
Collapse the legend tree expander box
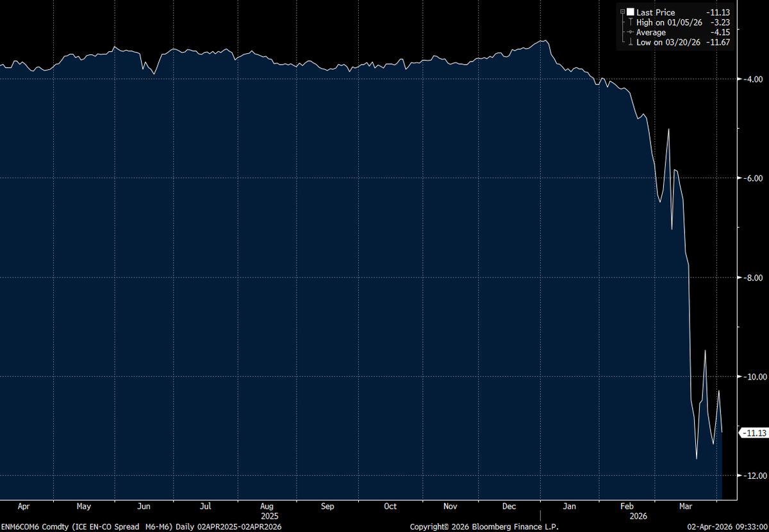tap(622, 12)
